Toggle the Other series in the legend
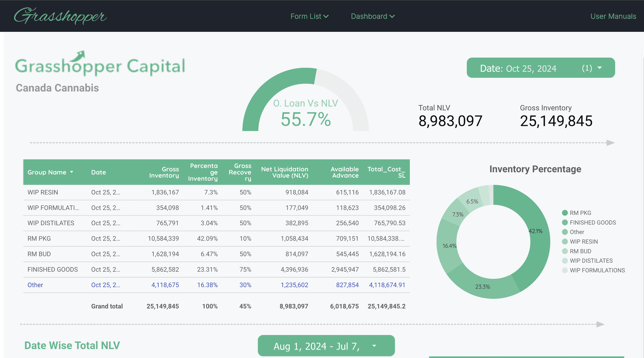The image size is (644, 358). point(577,232)
